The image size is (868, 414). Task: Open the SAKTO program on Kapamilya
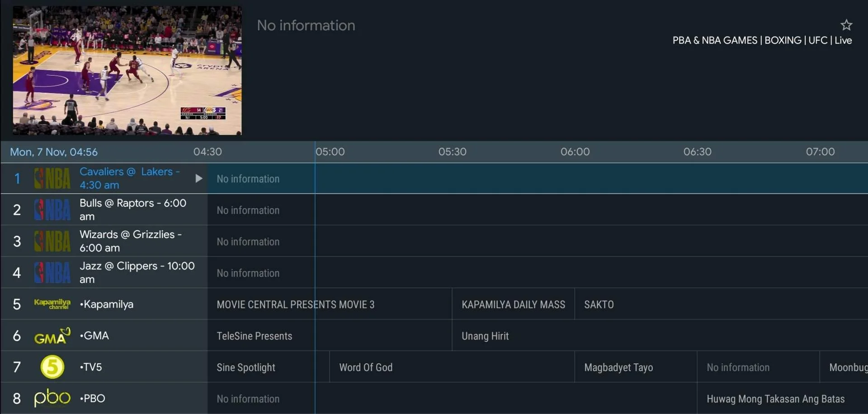pyautogui.click(x=721, y=304)
